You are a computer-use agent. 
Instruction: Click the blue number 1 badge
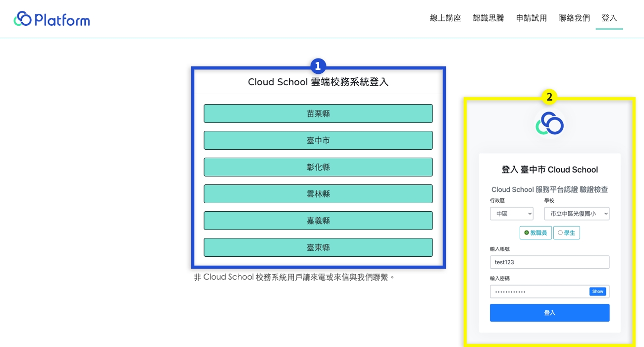point(318,66)
